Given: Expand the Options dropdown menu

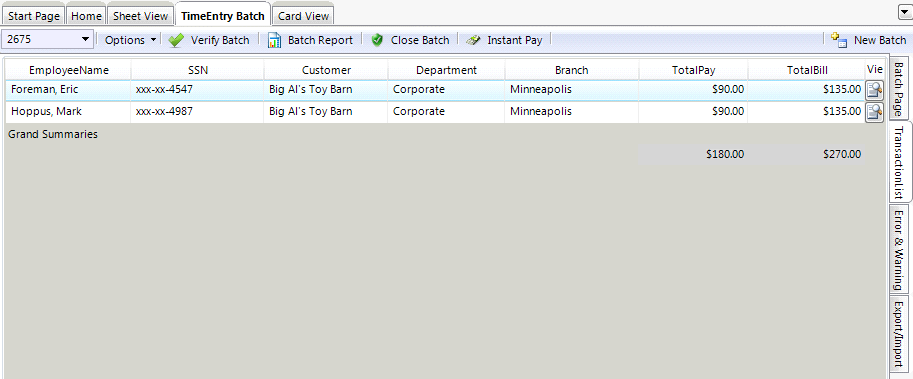Looking at the screenshot, I should 130,40.
